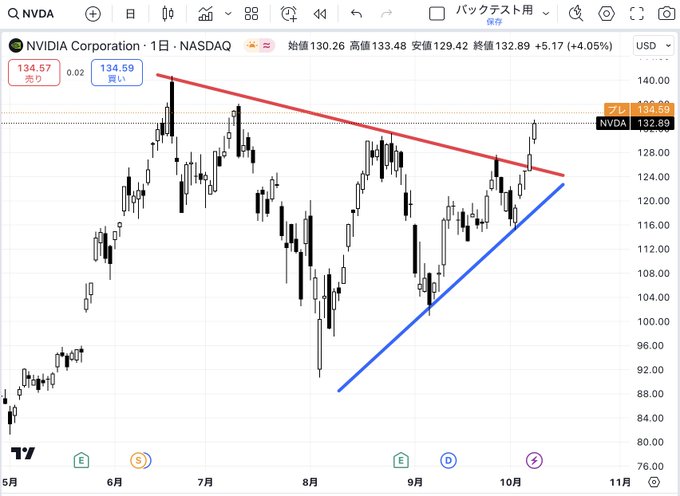The height and width of the screenshot is (496, 680).
Task: Click the 始値130.26 open value
Action: [316, 46]
